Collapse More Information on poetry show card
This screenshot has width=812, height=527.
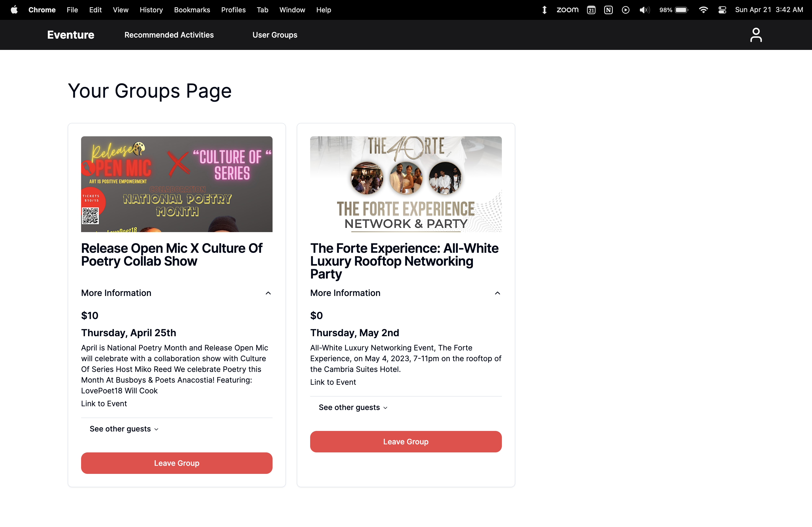(268, 293)
